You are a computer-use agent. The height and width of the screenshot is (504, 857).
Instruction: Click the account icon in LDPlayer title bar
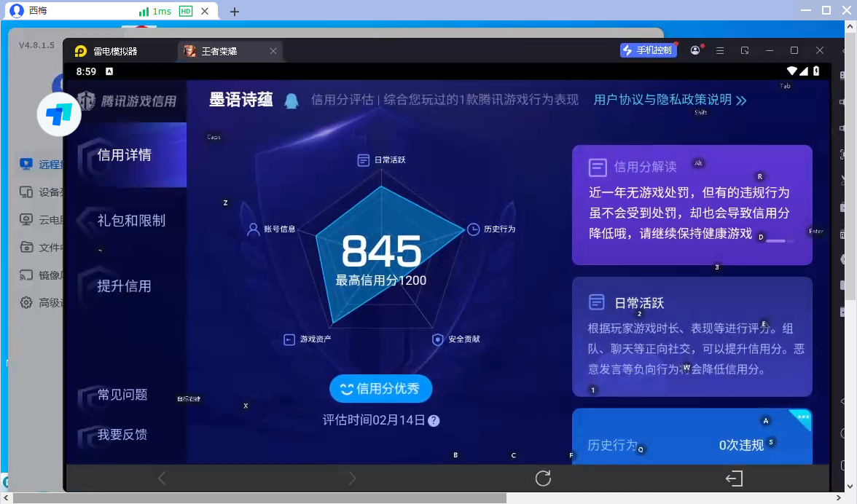694,50
